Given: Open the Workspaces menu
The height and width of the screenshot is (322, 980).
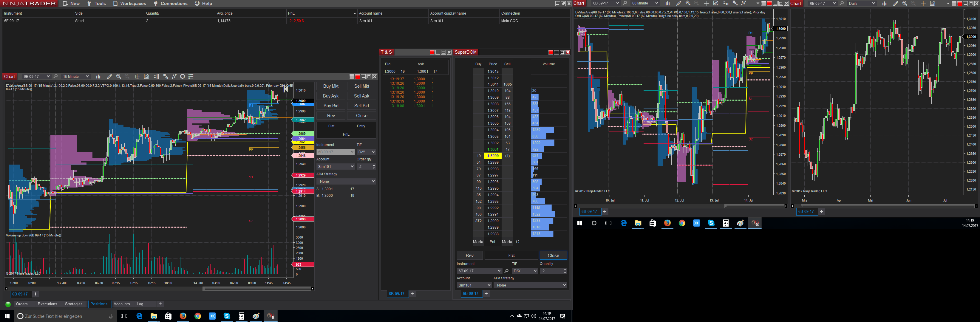Looking at the screenshot, I should click(x=129, y=3).
